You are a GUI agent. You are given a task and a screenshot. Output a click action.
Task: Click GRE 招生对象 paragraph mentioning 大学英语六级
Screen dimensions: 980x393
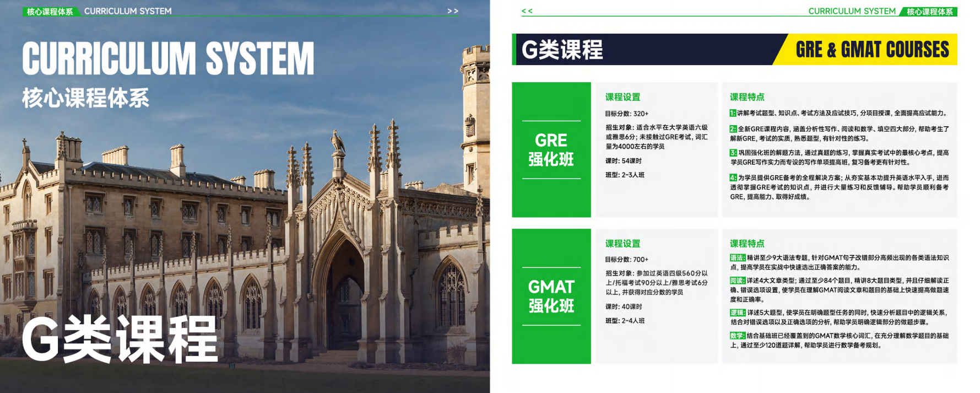(x=657, y=137)
